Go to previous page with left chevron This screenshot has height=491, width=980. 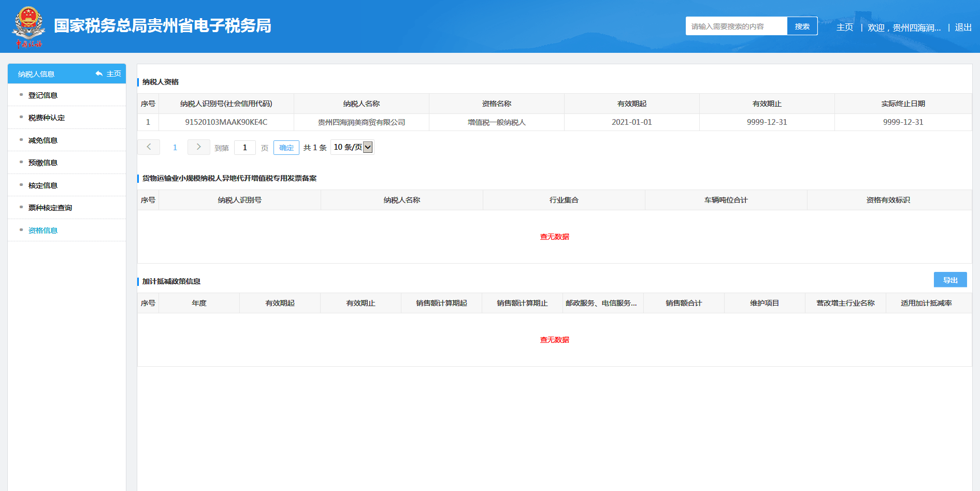149,147
